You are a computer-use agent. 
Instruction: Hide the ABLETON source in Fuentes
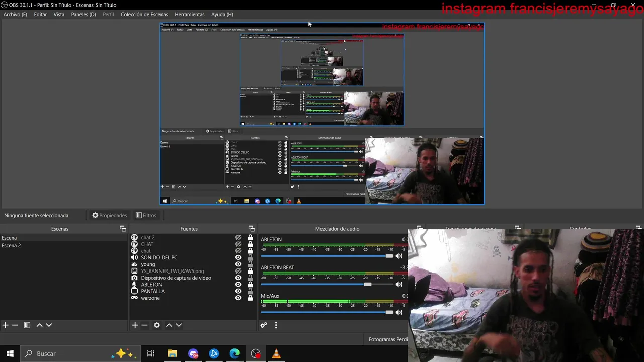(x=238, y=285)
